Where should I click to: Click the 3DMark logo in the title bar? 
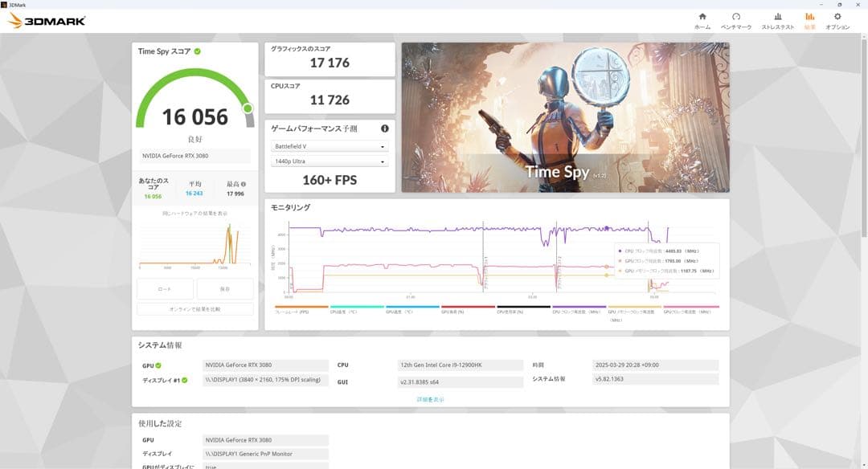click(x=44, y=19)
